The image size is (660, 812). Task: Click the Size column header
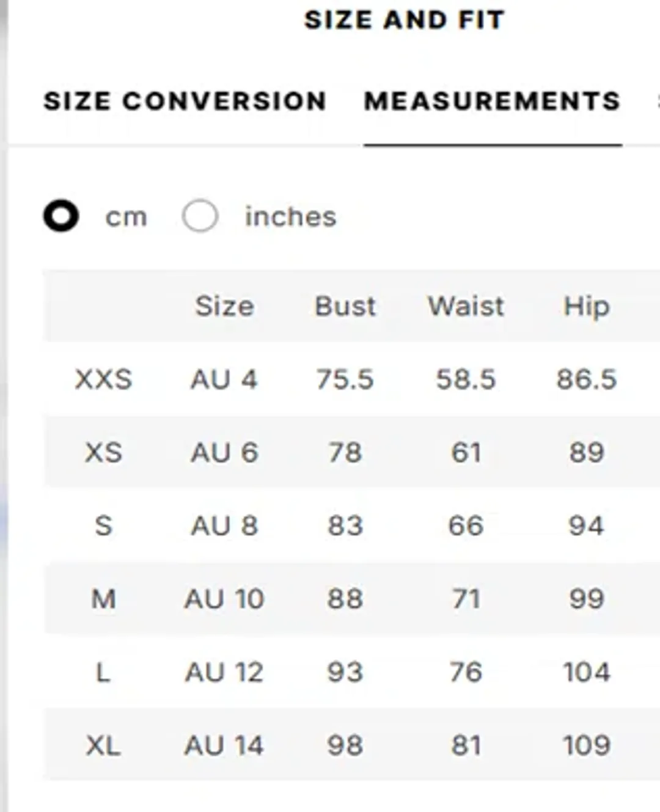pyautogui.click(x=224, y=307)
